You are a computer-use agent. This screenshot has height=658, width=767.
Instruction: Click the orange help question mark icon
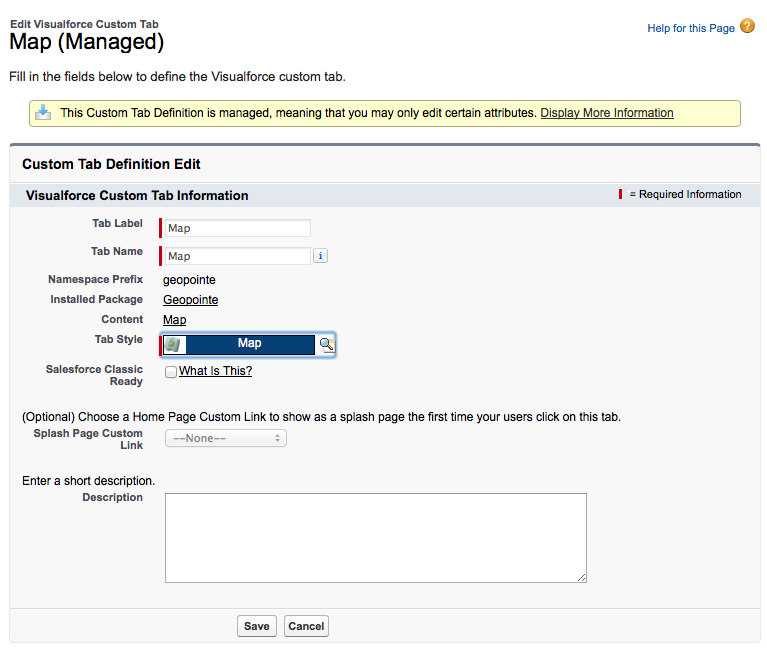747,26
